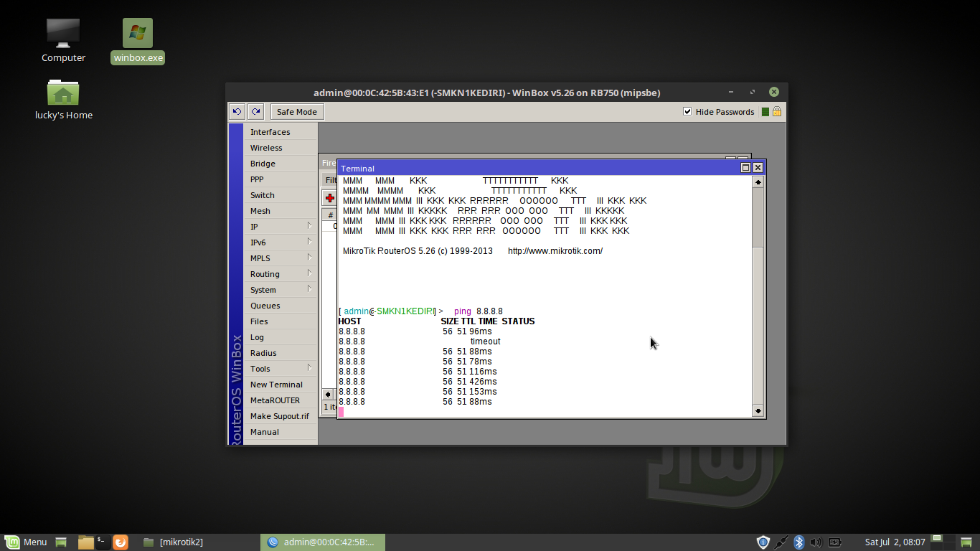Toggle the Hide Passwords checkbox

click(687, 111)
